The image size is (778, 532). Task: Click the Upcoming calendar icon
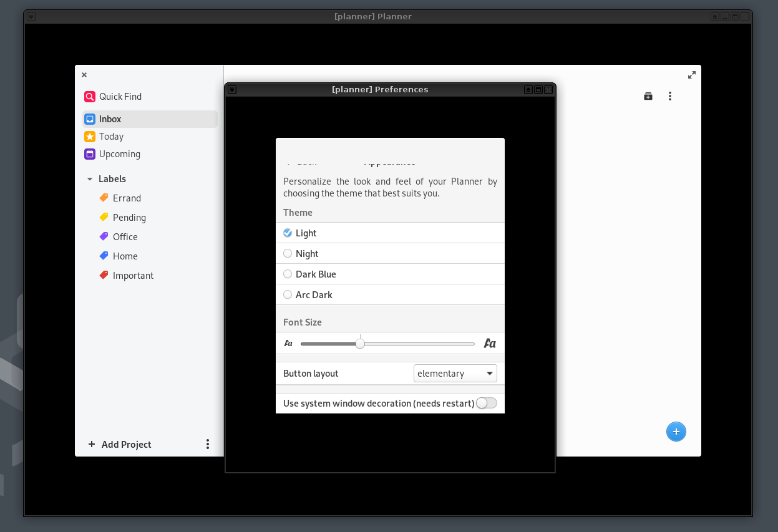[89, 154]
